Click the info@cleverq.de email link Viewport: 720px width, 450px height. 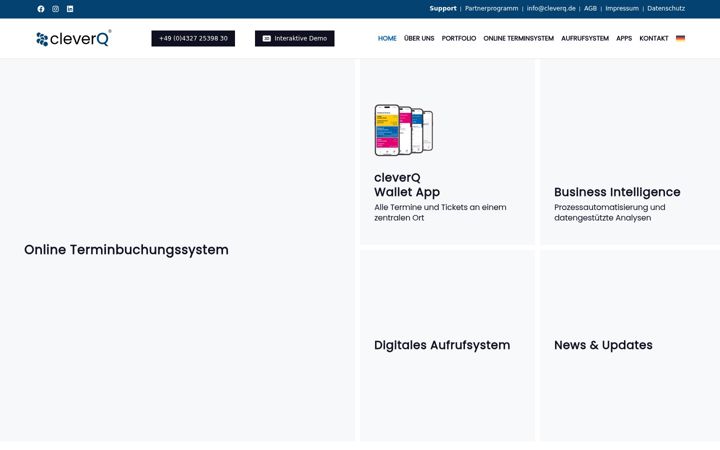(x=551, y=8)
